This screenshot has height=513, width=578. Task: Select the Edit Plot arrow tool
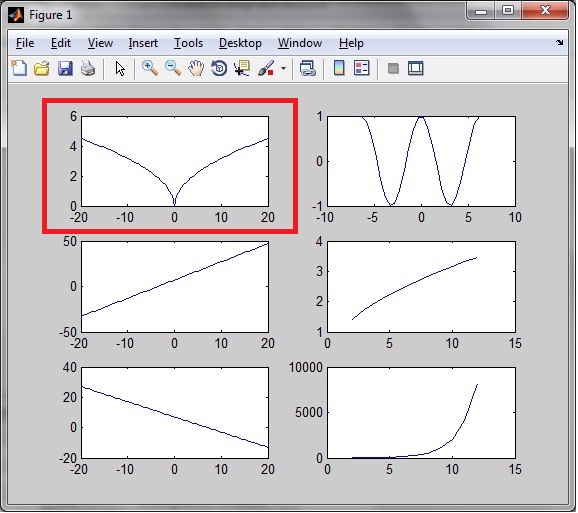(120, 69)
